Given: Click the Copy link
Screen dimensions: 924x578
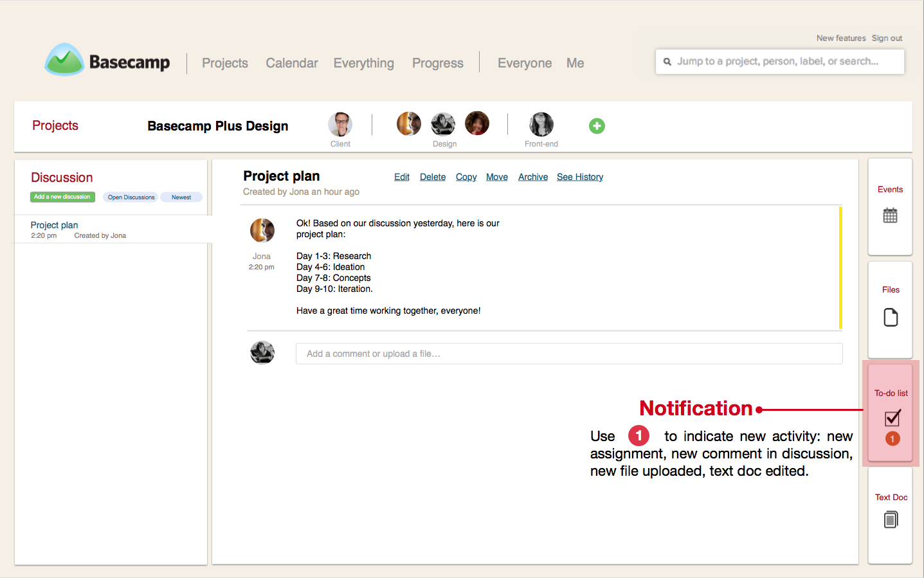Looking at the screenshot, I should pyautogui.click(x=466, y=177).
